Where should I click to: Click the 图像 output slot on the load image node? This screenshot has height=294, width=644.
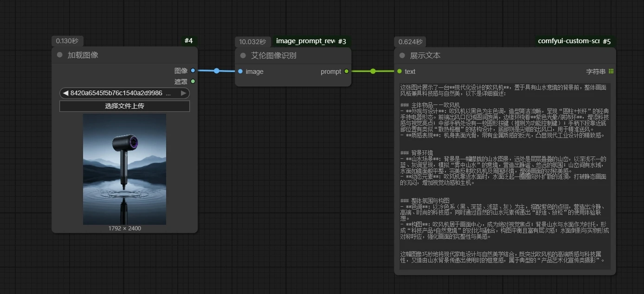(193, 71)
